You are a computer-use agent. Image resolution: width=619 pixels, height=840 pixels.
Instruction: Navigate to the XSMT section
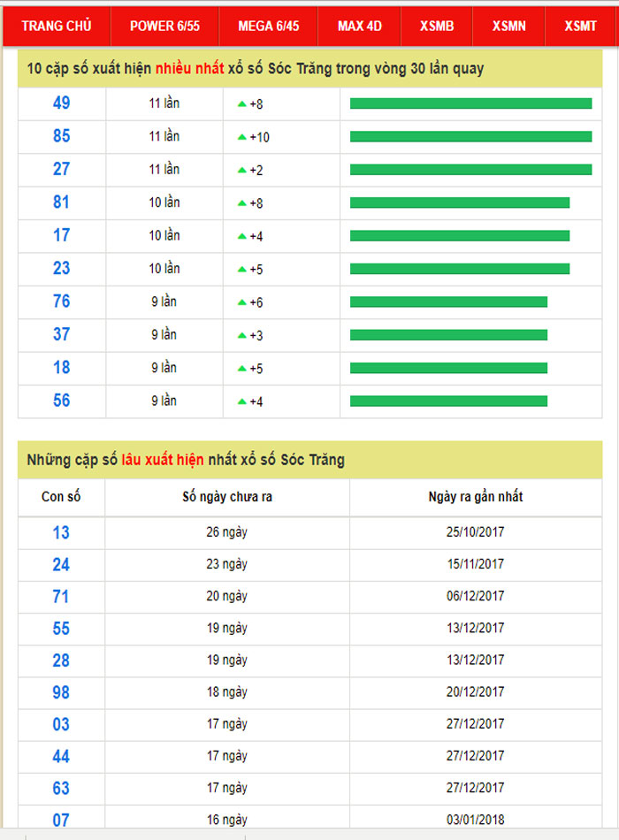(x=580, y=26)
